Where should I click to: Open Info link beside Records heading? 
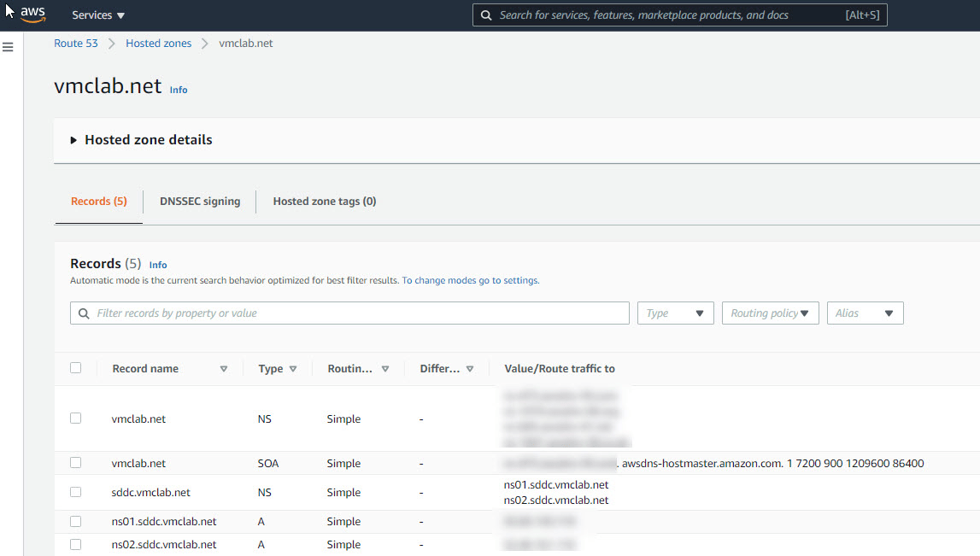click(x=158, y=265)
